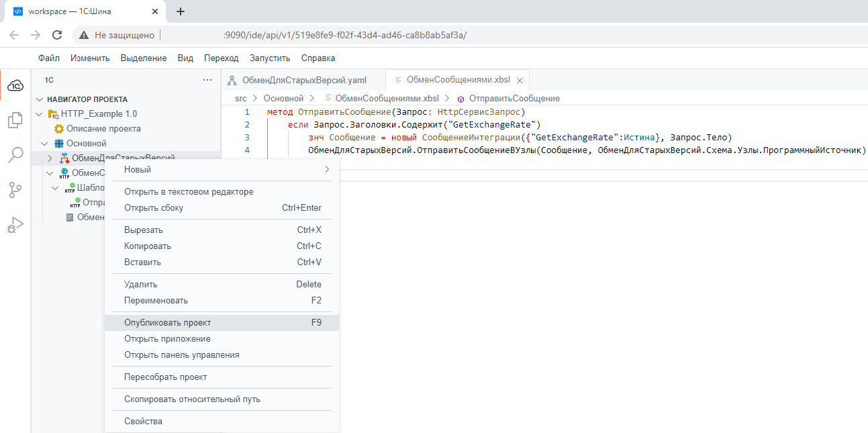Open the Запустить menu in menu bar

[269, 58]
